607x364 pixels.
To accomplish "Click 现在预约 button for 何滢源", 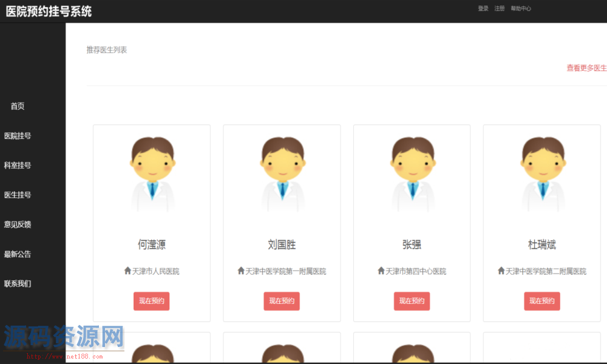I will pyautogui.click(x=151, y=301).
